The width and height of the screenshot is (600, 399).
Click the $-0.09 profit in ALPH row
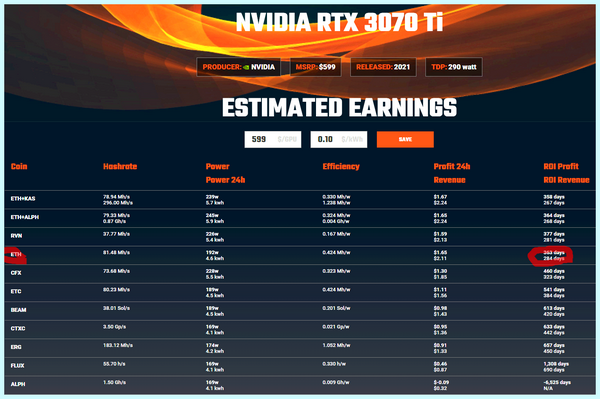[x=441, y=382]
